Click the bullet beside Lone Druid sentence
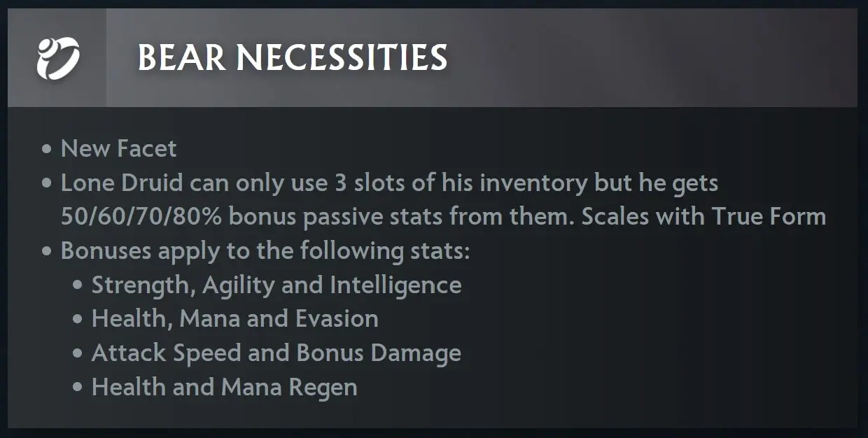The height and width of the screenshot is (438, 868). 47,183
